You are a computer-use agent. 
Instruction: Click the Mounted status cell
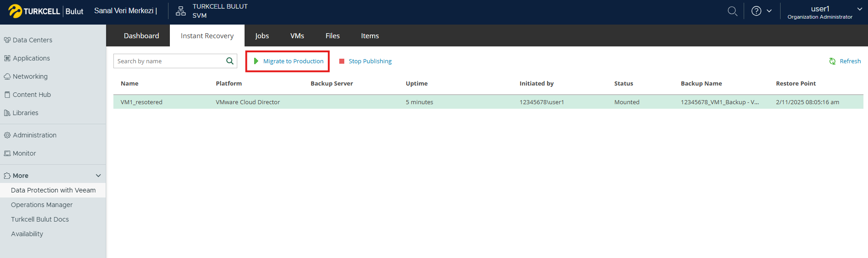627,102
